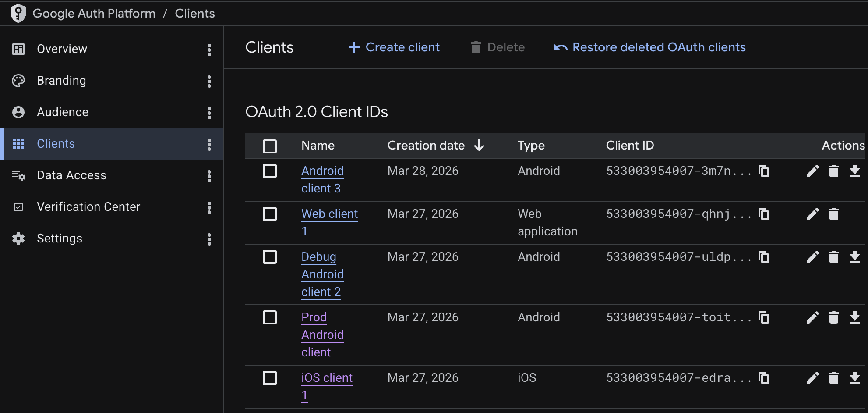The width and height of the screenshot is (868, 413).
Task: Open the Settings more-options menu
Action: click(209, 239)
